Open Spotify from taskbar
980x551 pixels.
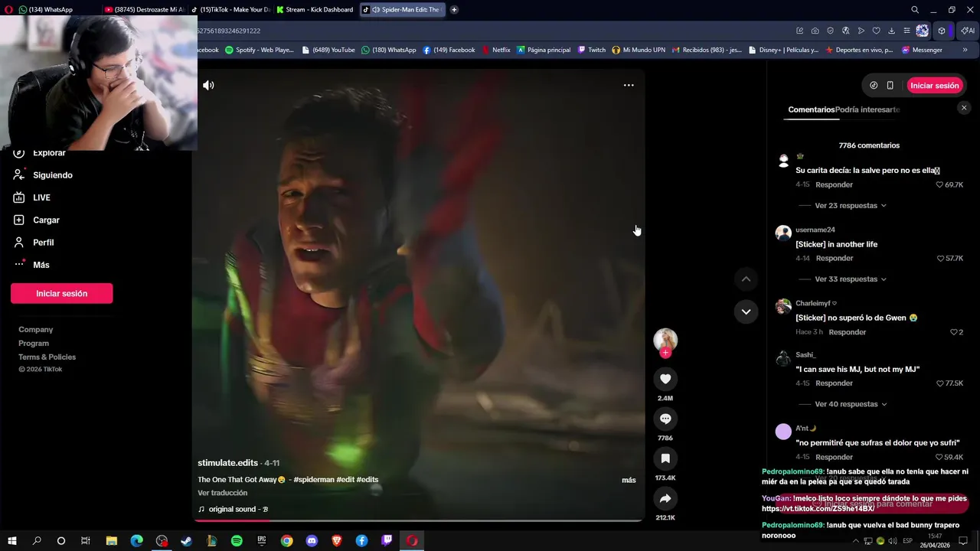tap(237, 541)
